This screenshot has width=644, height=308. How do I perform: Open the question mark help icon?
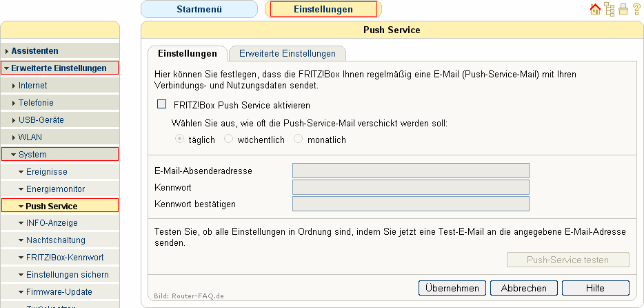click(x=636, y=10)
